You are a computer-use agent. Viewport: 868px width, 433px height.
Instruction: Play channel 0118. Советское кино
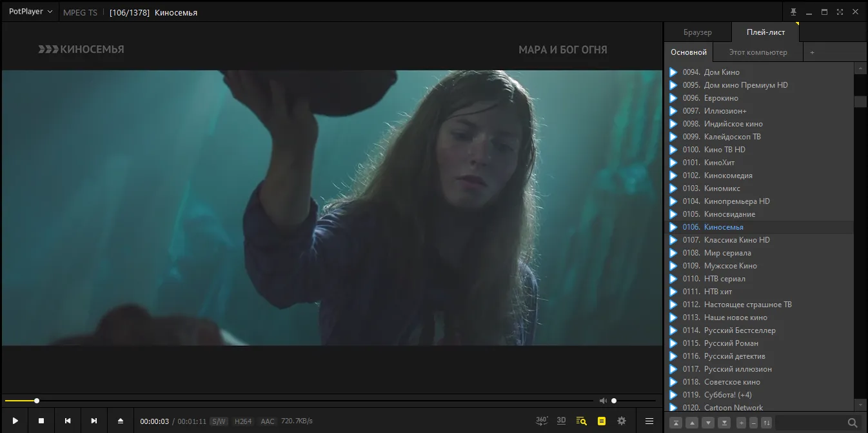[x=758, y=382]
